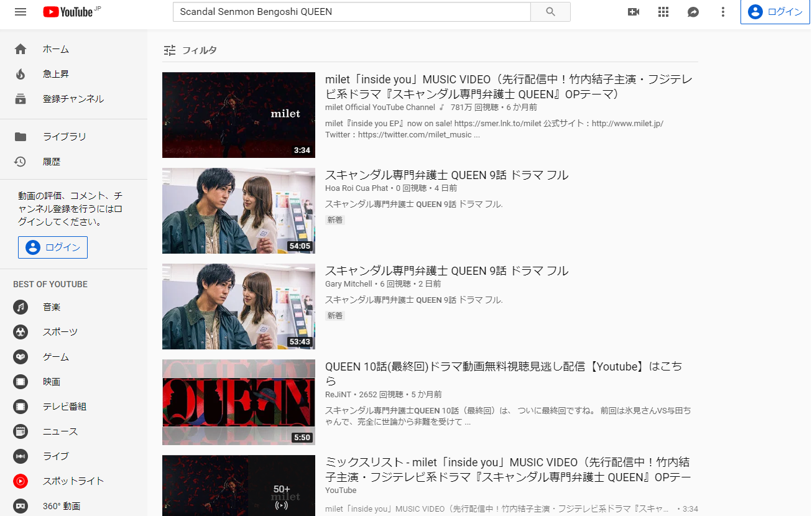812x516 pixels.
Task: Click the sports ball icon beside スポーツ
Action: click(x=21, y=332)
